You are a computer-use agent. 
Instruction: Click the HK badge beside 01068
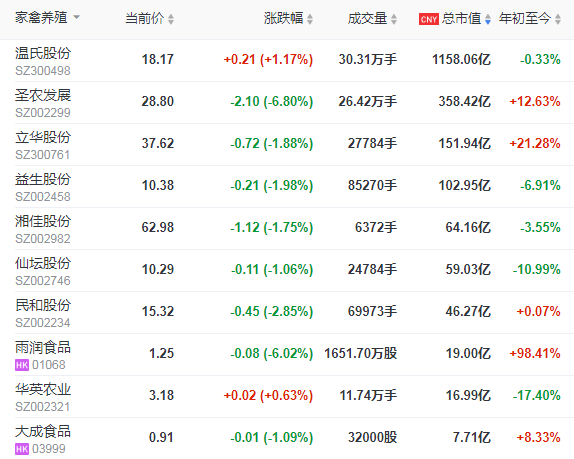22,365
